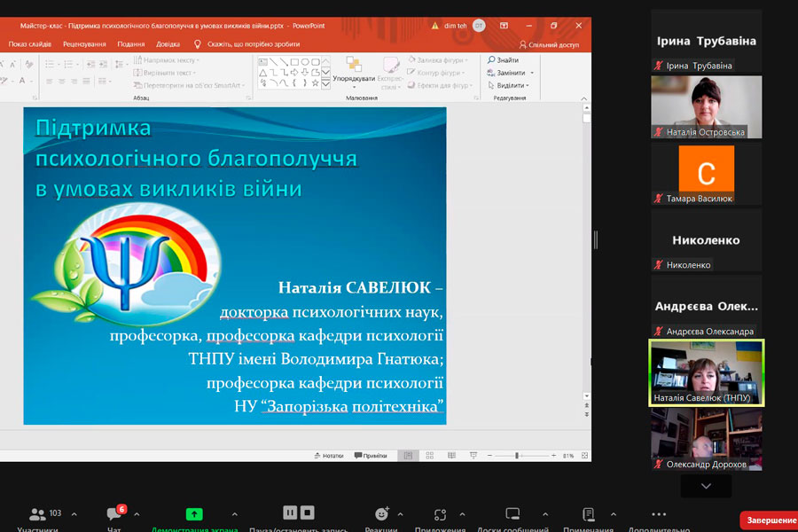
Task: Open the Whiteboards icon in Zoom toolbar
Action: (512, 514)
